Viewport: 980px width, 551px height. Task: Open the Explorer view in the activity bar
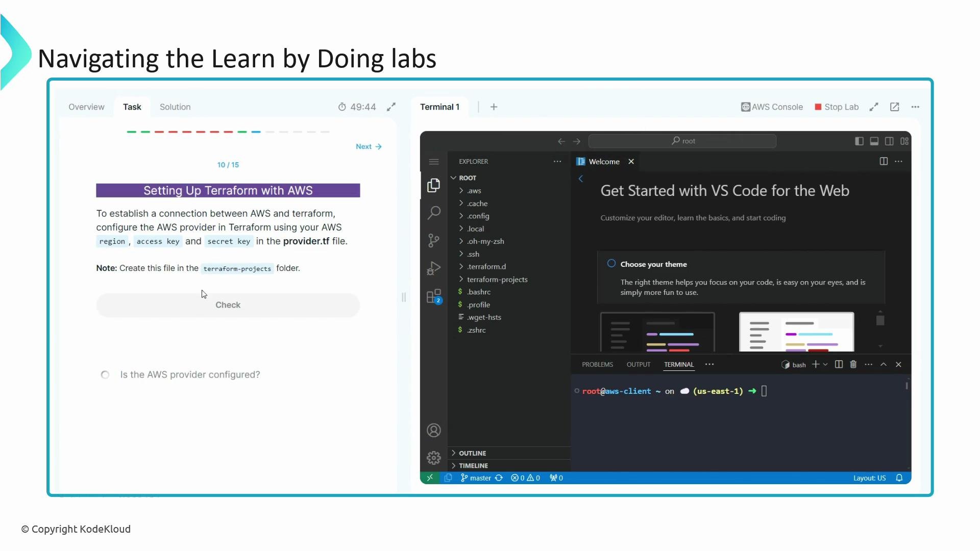coord(434,185)
